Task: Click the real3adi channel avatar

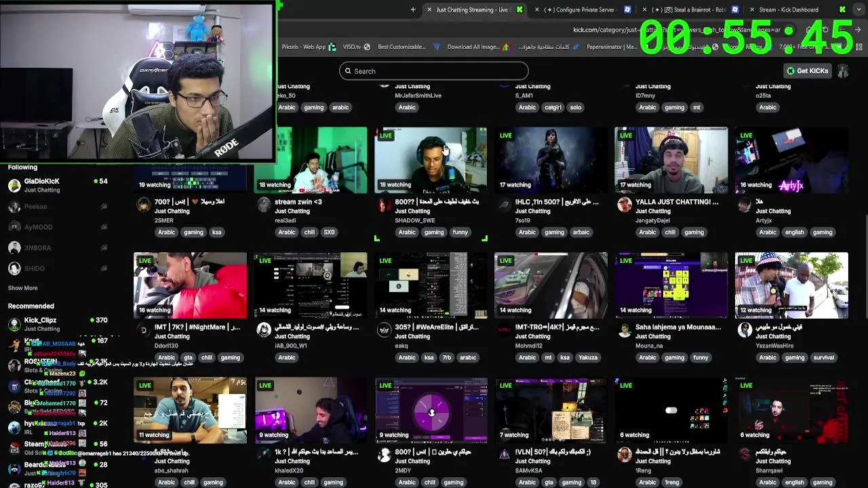Action: click(x=264, y=205)
